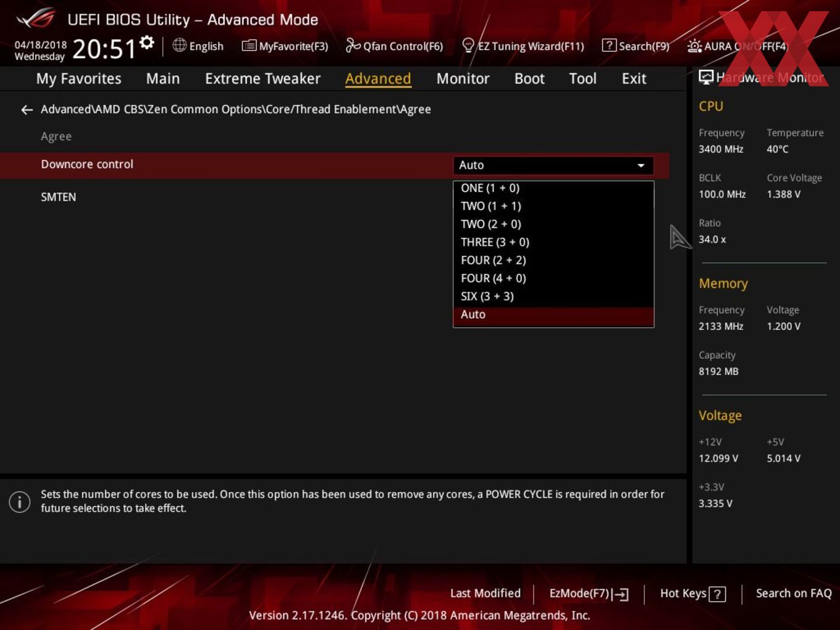Choose FOUR (4 + 0) option
840x630 pixels.
point(553,278)
